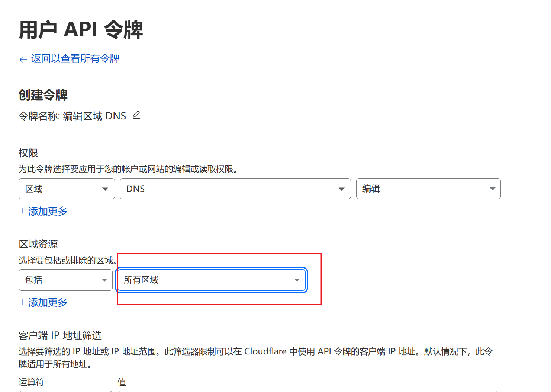Image resolution: width=551 pixels, height=392 pixels.
Task: Click the 用户 API 令牌 page heading
Action: point(81,30)
